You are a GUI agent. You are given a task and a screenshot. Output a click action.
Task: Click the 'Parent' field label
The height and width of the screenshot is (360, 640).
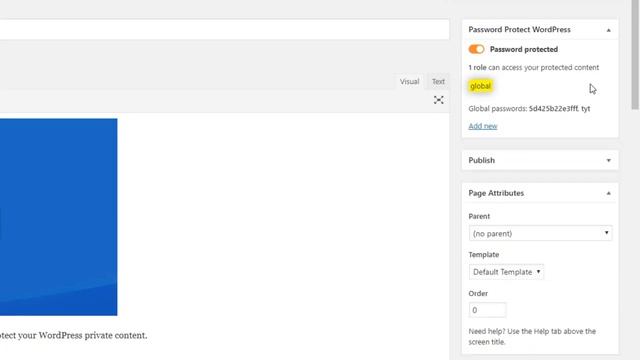479,216
